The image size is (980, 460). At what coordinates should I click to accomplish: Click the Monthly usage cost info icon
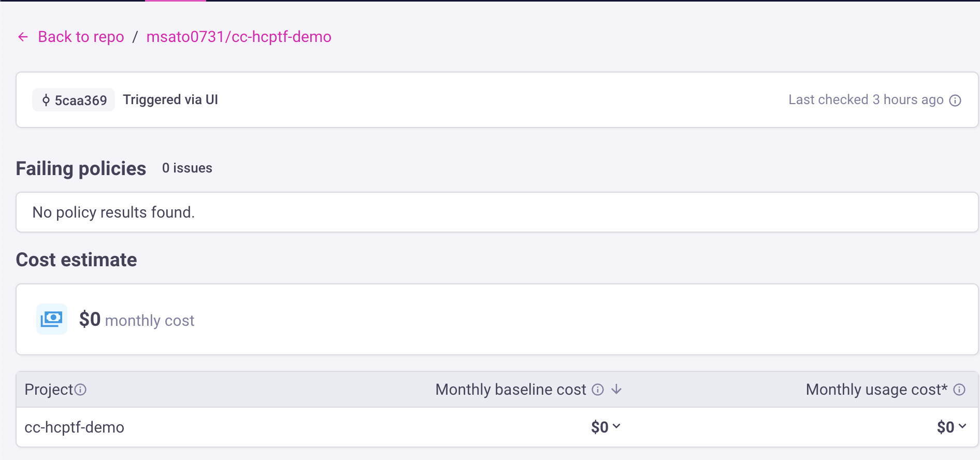click(x=959, y=390)
